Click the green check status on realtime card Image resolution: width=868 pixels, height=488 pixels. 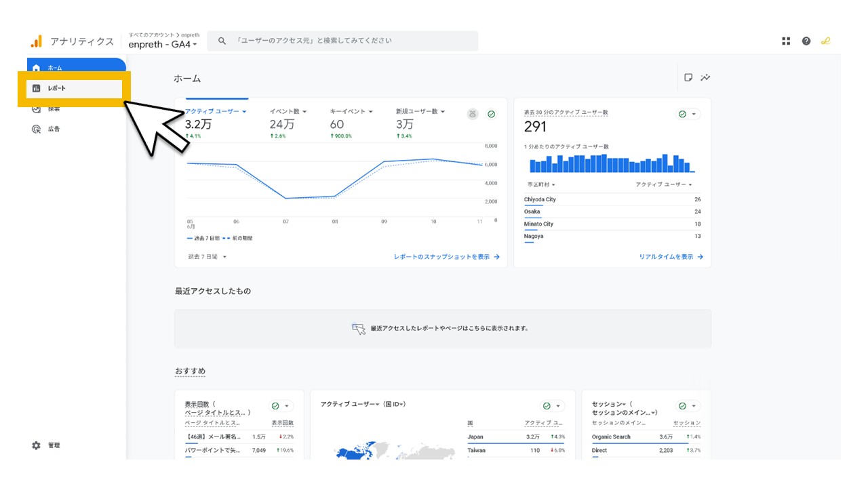tap(682, 115)
